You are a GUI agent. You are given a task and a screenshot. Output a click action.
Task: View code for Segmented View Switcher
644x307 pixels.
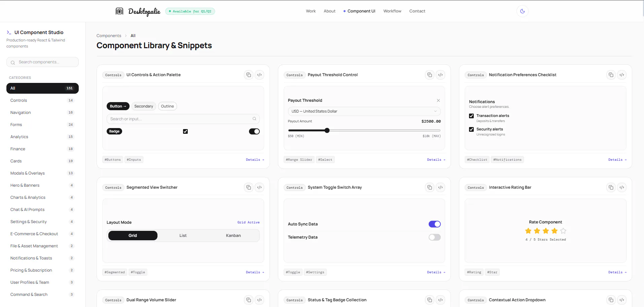259,187
